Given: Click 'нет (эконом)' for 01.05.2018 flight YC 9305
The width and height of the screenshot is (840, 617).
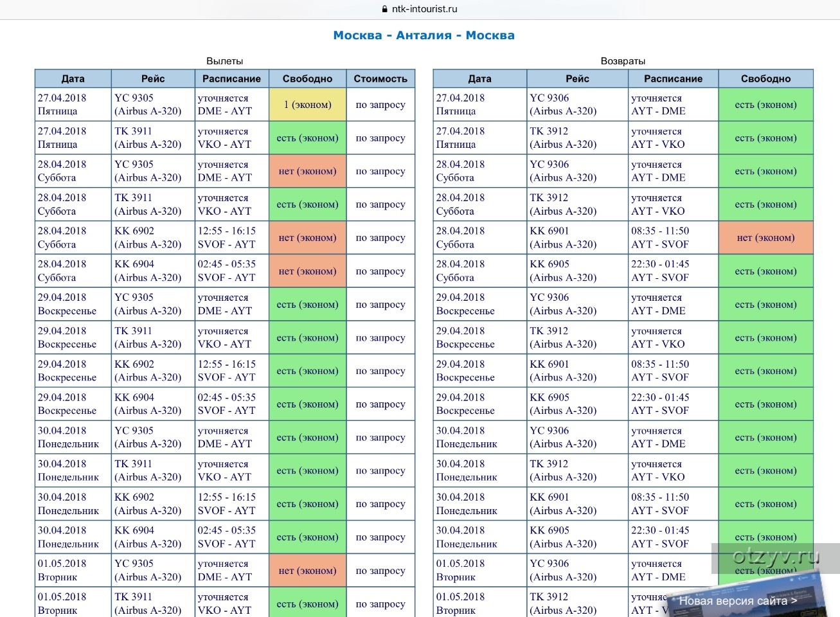Looking at the screenshot, I should pos(307,571).
